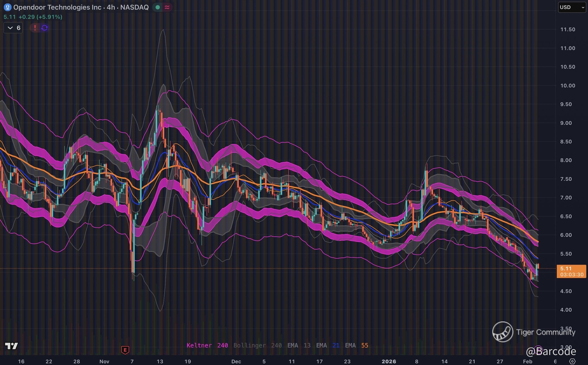Open the USD currency dropdown

click(x=572, y=7)
